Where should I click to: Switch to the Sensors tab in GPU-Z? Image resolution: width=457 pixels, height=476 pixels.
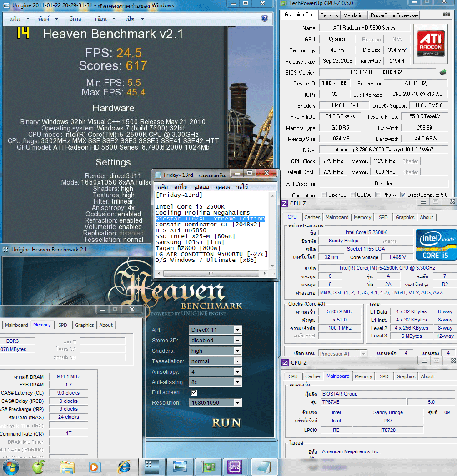(x=329, y=15)
